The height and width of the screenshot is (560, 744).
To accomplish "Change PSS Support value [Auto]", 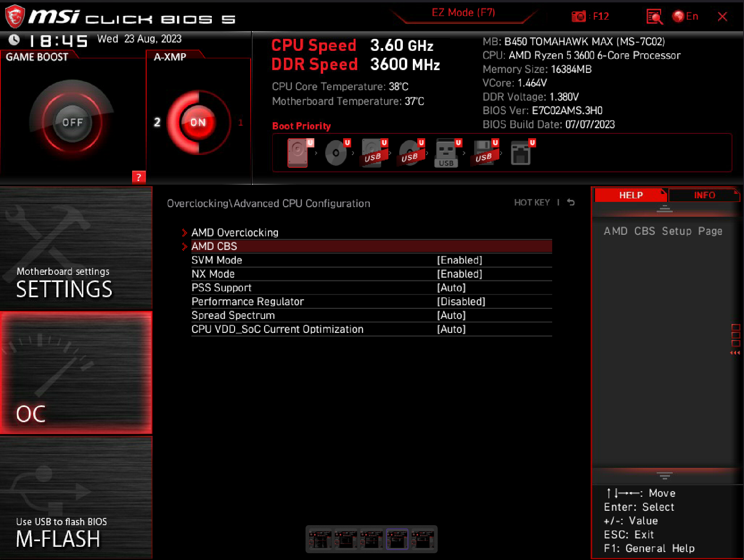I will (451, 288).
